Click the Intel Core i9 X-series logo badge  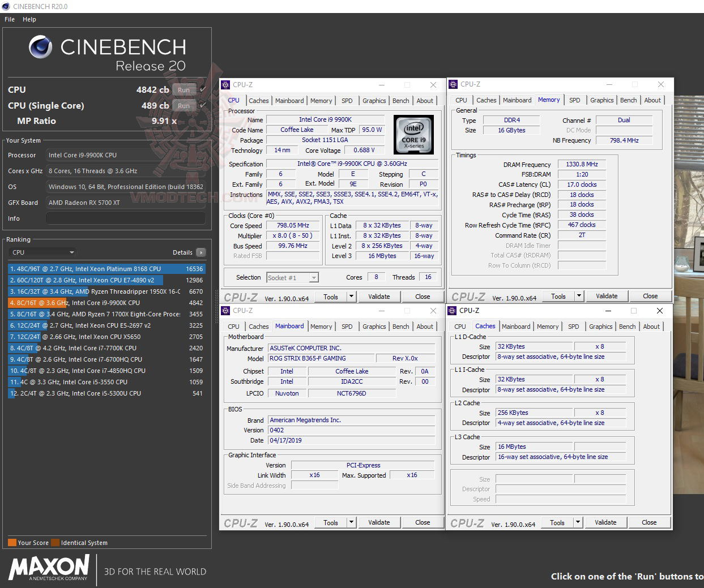413,135
